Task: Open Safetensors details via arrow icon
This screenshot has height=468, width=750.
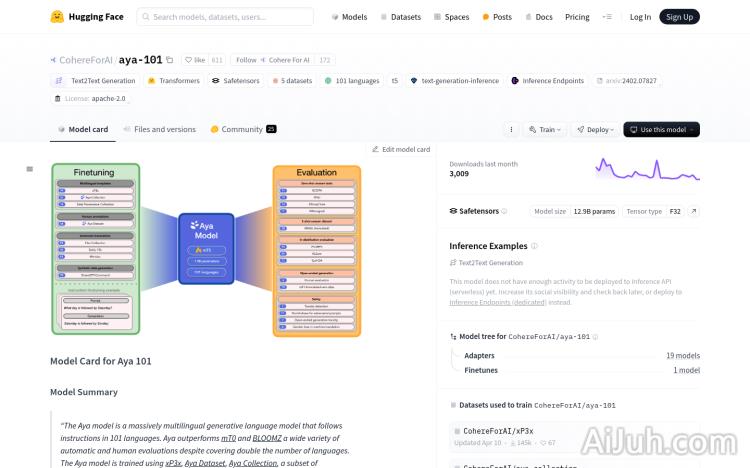Action: coord(693,211)
